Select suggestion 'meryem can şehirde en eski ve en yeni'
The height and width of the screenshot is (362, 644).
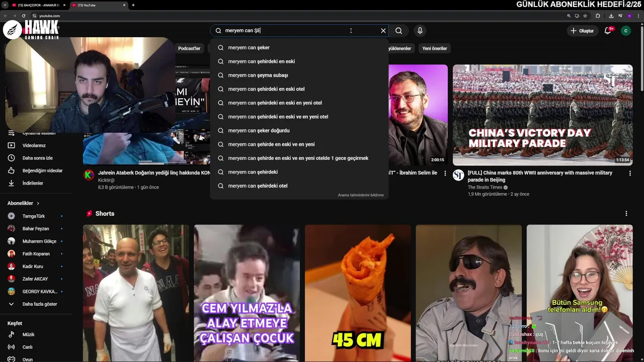click(x=299, y=144)
